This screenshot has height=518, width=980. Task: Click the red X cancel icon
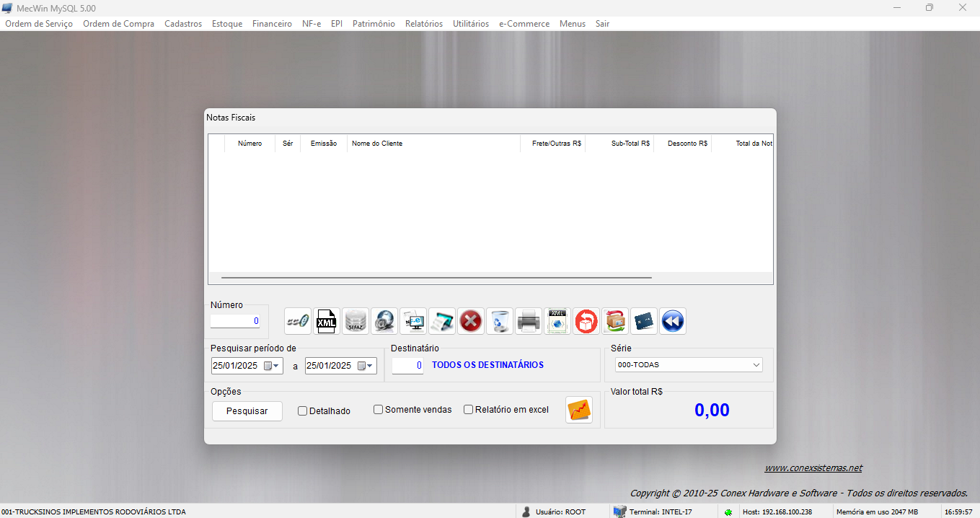(471, 321)
